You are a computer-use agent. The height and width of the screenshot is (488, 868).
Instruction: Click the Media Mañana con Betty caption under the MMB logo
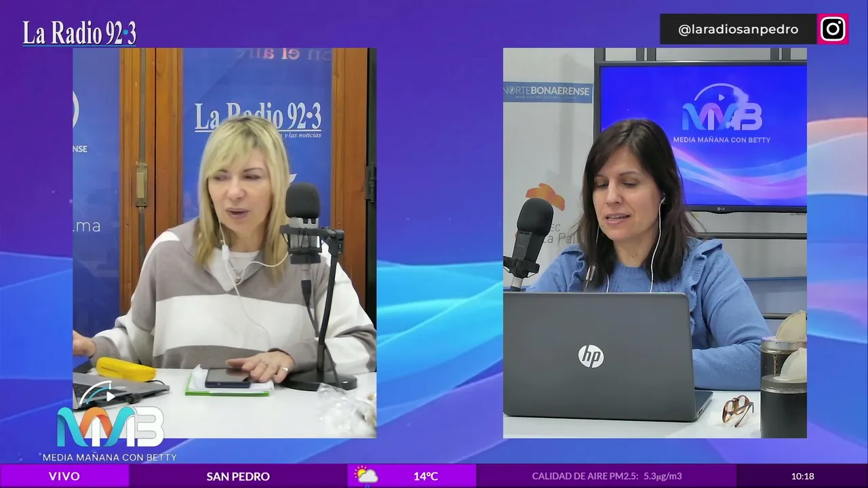(x=110, y=457)
